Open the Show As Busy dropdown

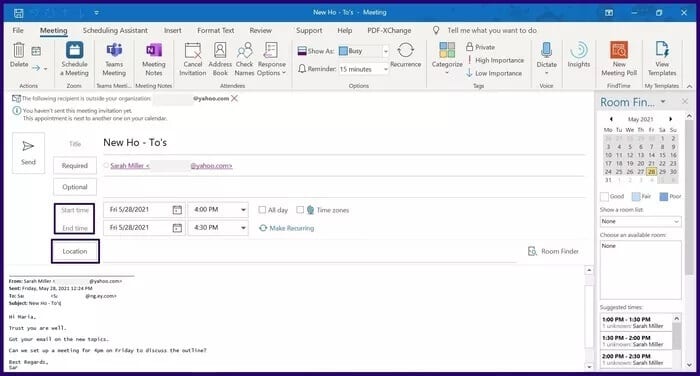pos(386,51)
